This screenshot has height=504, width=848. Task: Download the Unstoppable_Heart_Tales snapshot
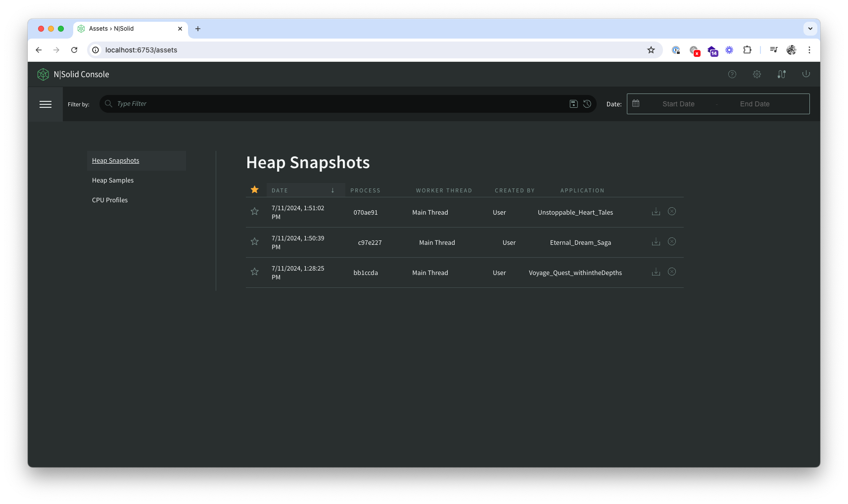point(656,212)
